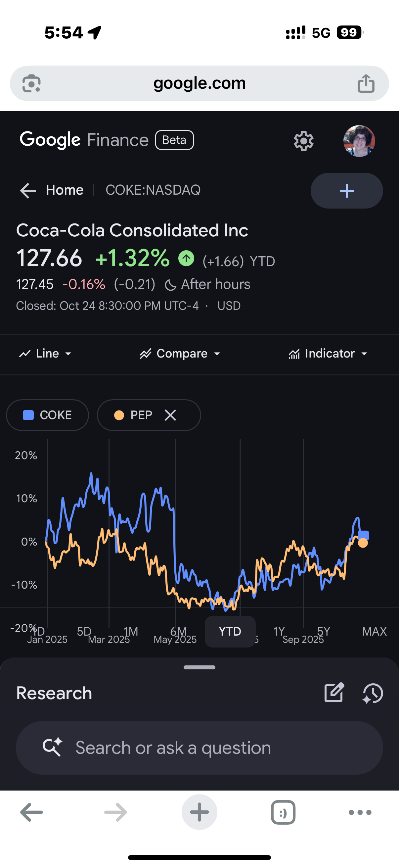Remove PEP comparison with X
The width and height of the screenshot is (399, 868).
(170, 415)
